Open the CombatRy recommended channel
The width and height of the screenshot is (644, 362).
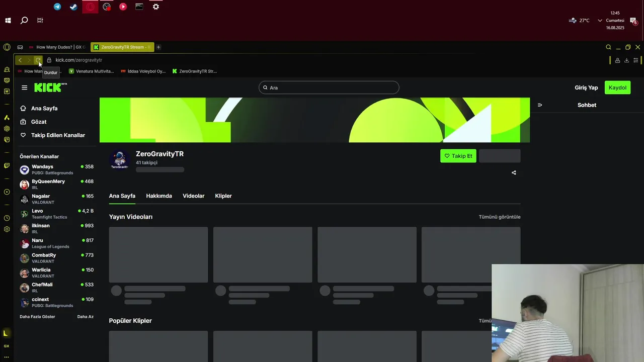pyautogui.click(x=56, y=258)
